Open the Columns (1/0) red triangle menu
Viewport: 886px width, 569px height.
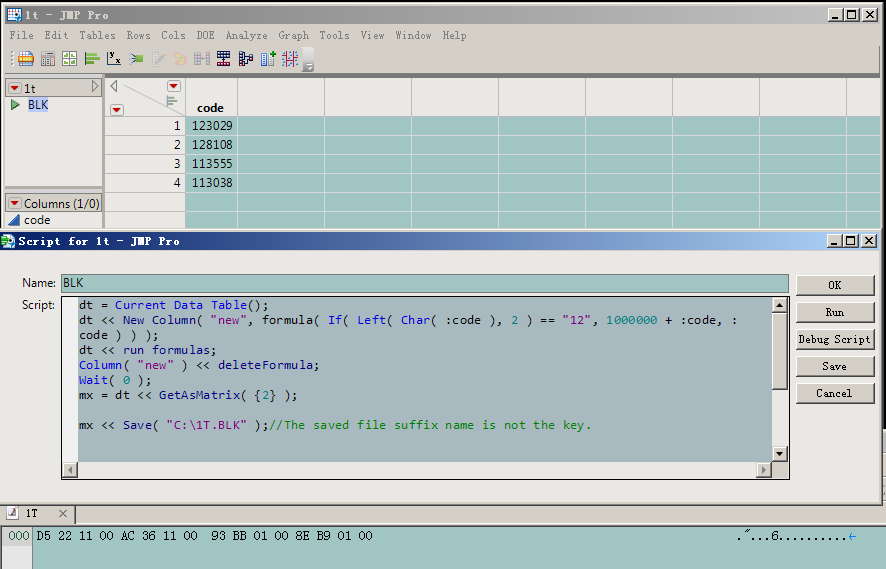pyautogui.click(x=14, y=203)
